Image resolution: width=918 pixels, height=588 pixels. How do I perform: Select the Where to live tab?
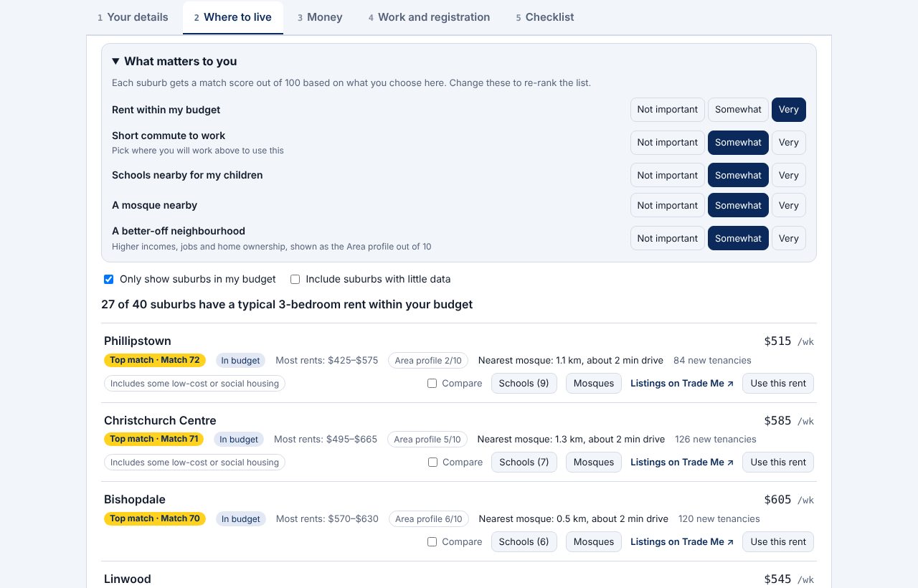click(x=233, y=17)
